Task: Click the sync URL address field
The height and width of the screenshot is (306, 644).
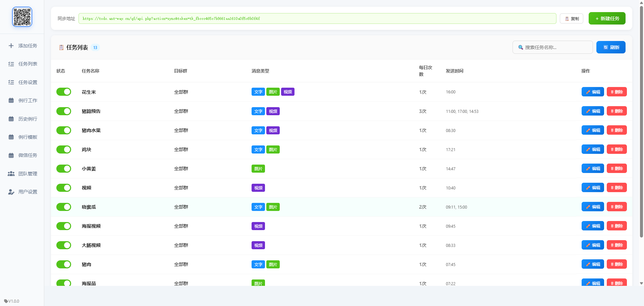Action: tap(317, 18)
